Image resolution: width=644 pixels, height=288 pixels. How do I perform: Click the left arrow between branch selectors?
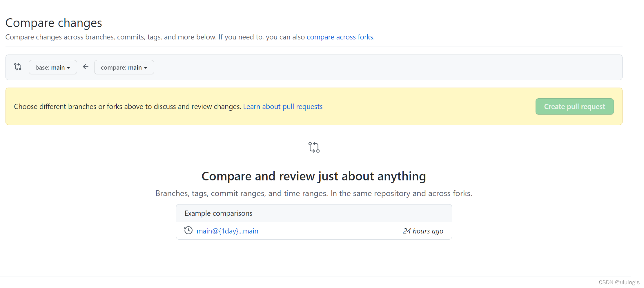pos(86,67)
